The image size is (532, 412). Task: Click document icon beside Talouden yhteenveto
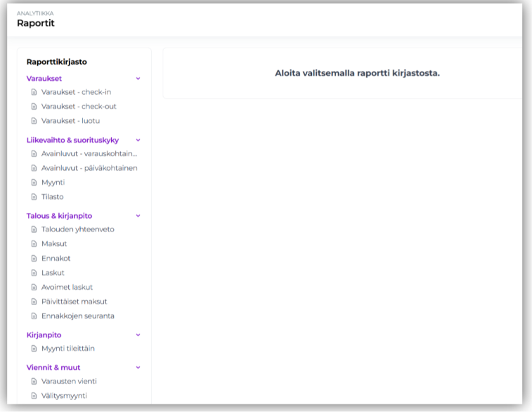pos(34,229)
